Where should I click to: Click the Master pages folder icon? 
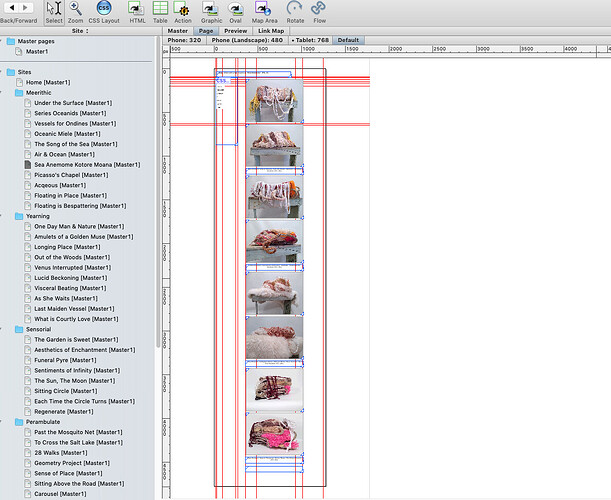coord(11,41)
